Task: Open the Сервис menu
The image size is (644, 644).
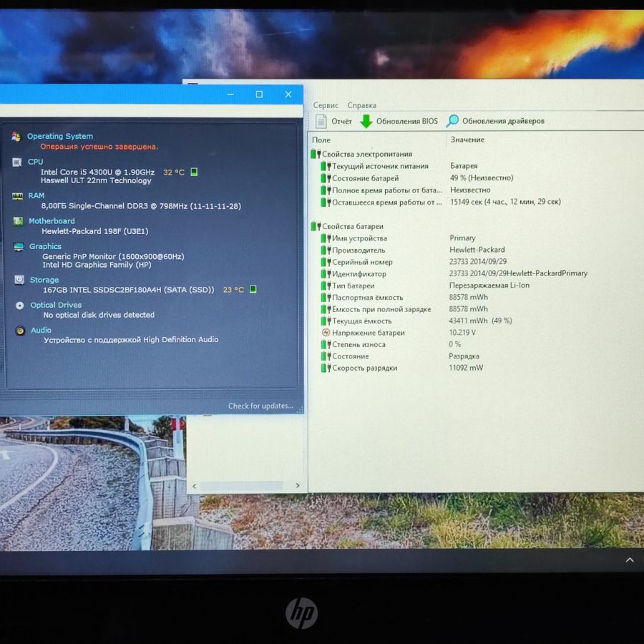Action: click(x=326, y=105)
